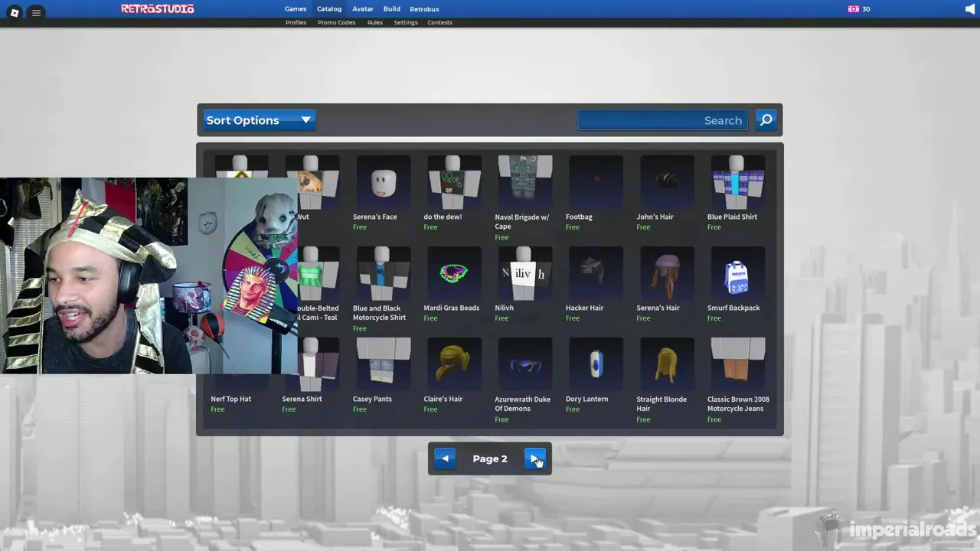Click the Nerf Top Hat label
Image resolution: width=980 pixels, height=551 pixels.
230,399
